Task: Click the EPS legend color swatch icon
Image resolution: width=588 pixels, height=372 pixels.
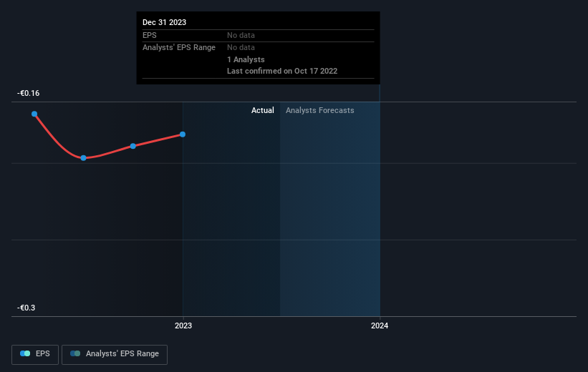Action: pos(25,353)
